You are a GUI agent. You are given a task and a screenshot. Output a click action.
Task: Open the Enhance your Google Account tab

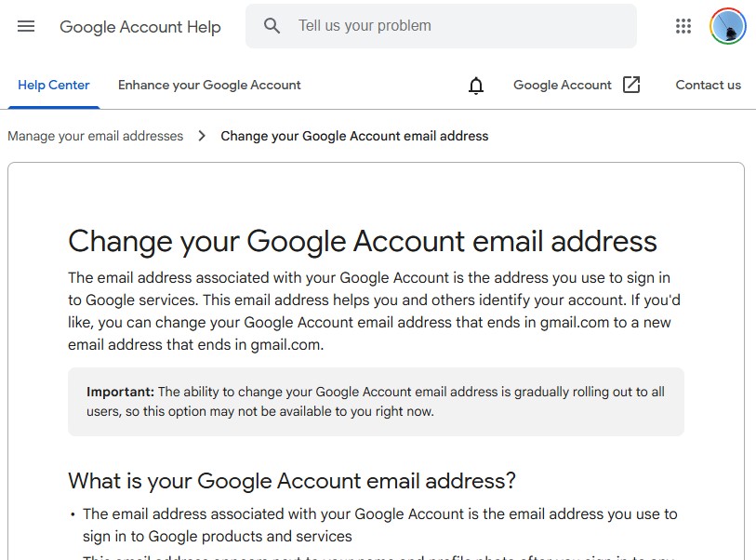(209, 85)
